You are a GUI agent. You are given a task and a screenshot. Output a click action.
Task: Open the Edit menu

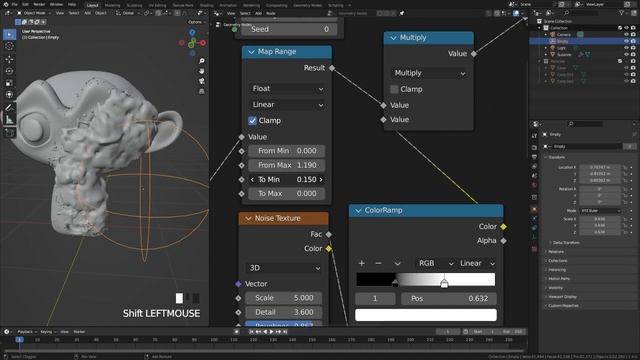click(x=25, y=4)
